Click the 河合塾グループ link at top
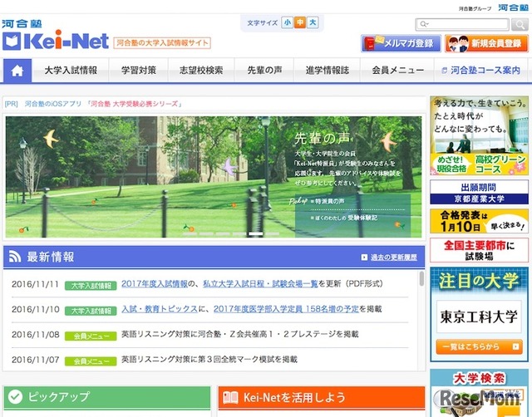Viewport: 532px width, 417px height. [x=475, y=8]
